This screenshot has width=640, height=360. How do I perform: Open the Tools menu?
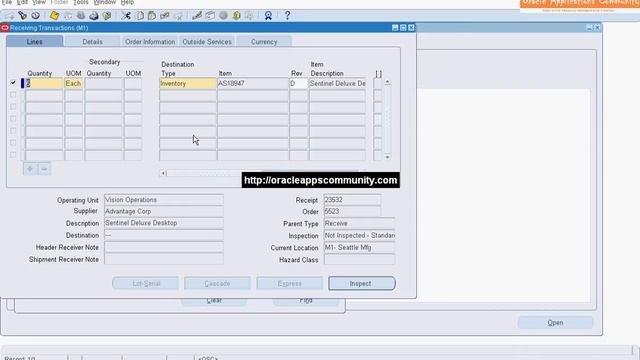point(81,2)
